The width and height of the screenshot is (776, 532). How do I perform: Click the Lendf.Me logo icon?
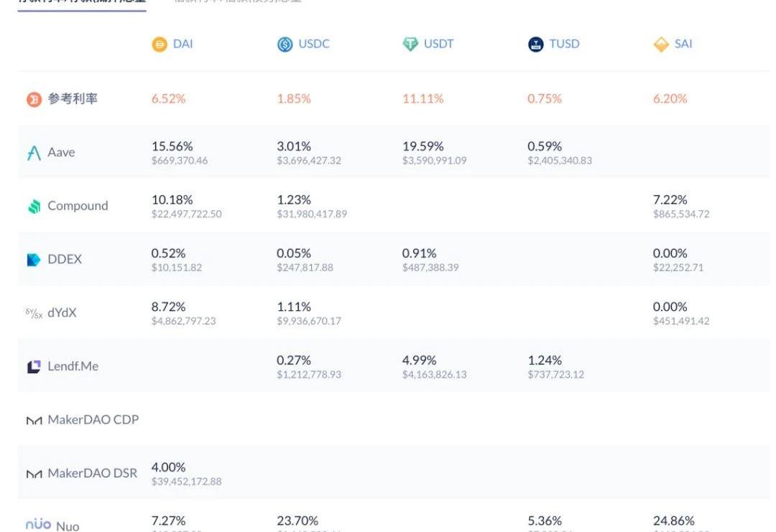pos(34,367)
